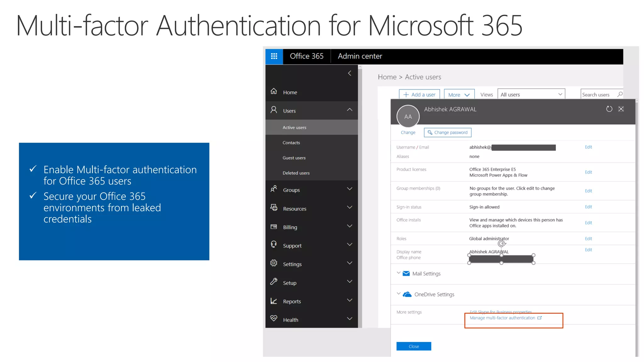Click the search magnifier icon
This screenshot has width=644, height=362.
[619, 94]
